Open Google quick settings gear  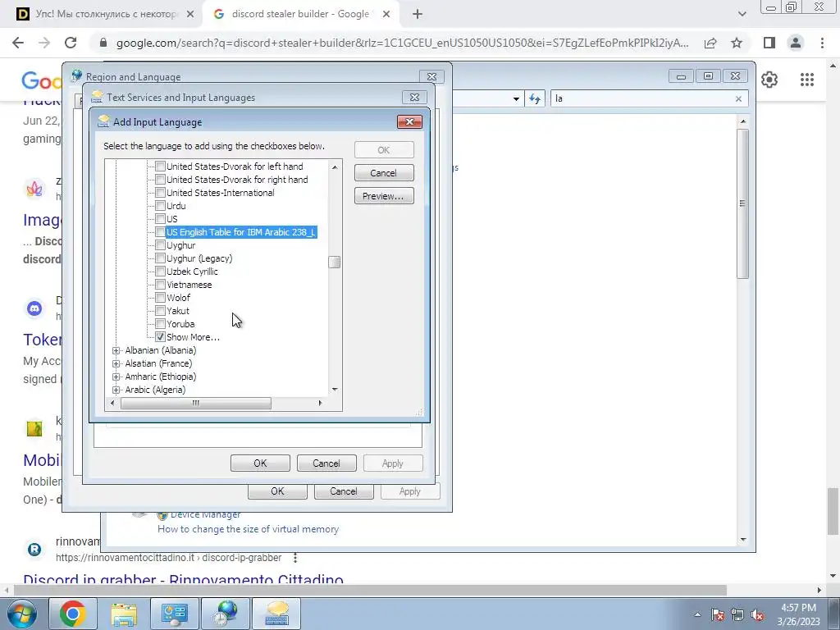pos(769,80)
